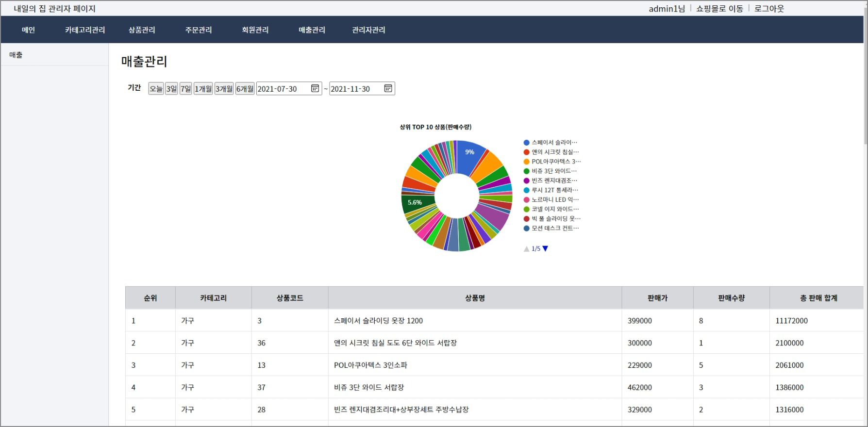Click the 루시 12T 통세라 legend entry

(551, 190)
